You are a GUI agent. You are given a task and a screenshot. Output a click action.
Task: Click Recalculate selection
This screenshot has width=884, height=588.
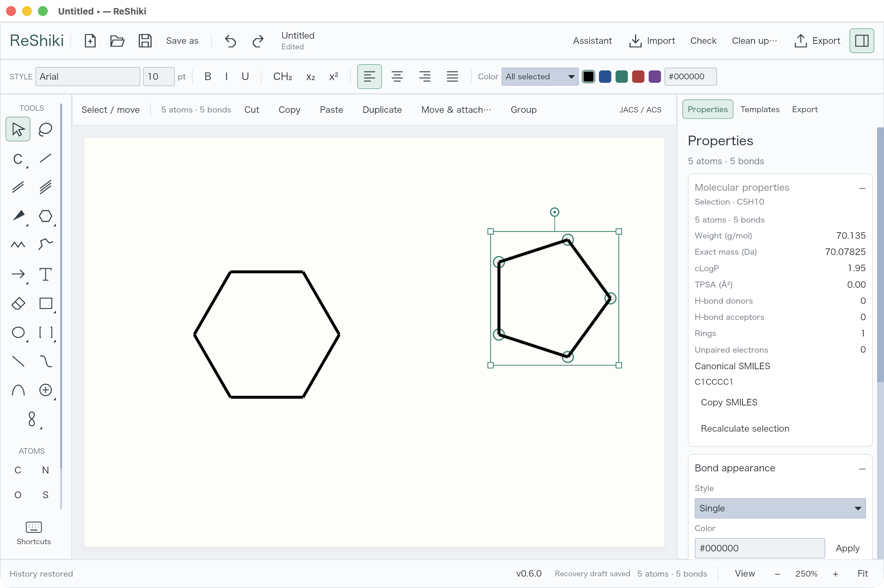point(745,429)
